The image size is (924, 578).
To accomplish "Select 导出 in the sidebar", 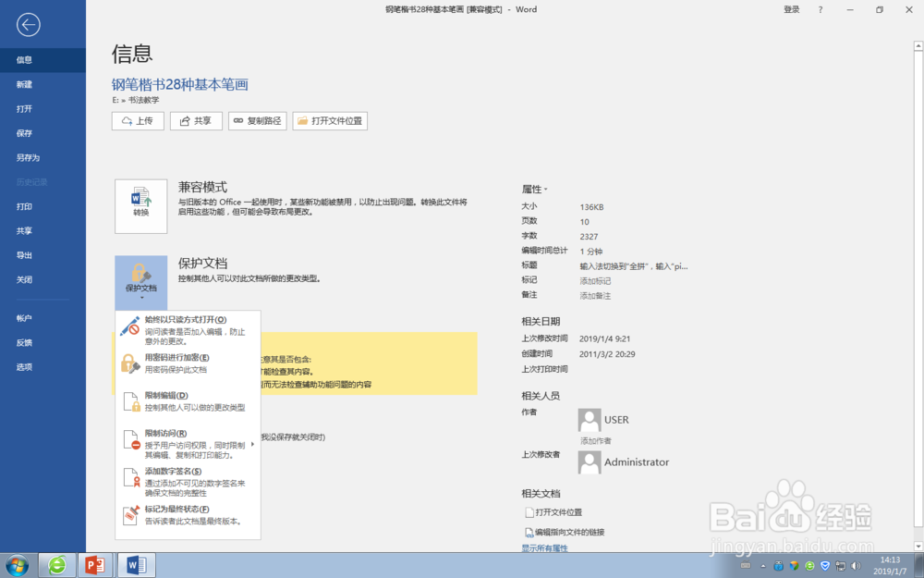I will click(43, 255).
